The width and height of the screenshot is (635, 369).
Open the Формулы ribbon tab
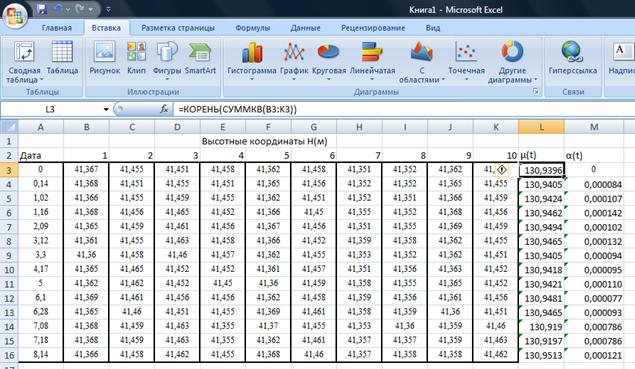(253, 28)
